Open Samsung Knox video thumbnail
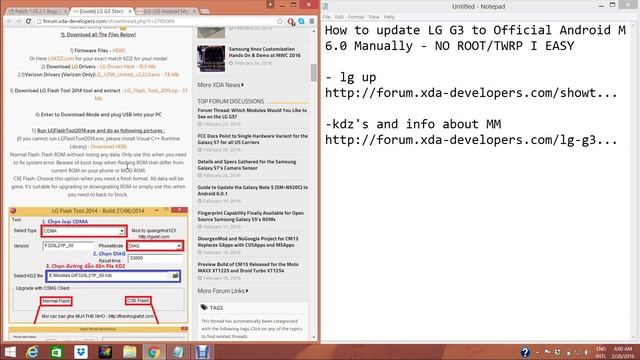640x360 pixels. (211, 59)
